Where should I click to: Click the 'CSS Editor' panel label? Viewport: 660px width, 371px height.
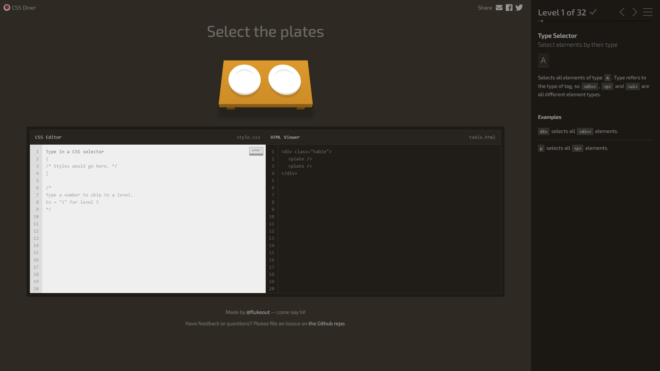[48, 137]
